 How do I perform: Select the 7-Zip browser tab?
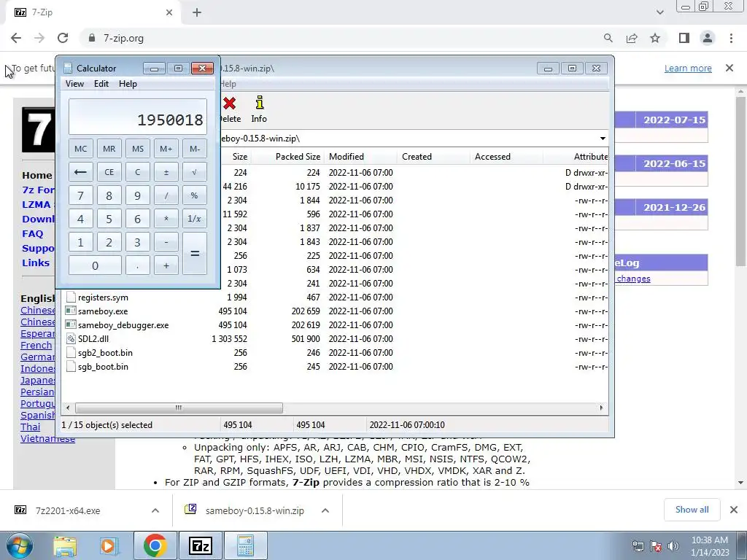pyautogui.click(x=94, y=12)
